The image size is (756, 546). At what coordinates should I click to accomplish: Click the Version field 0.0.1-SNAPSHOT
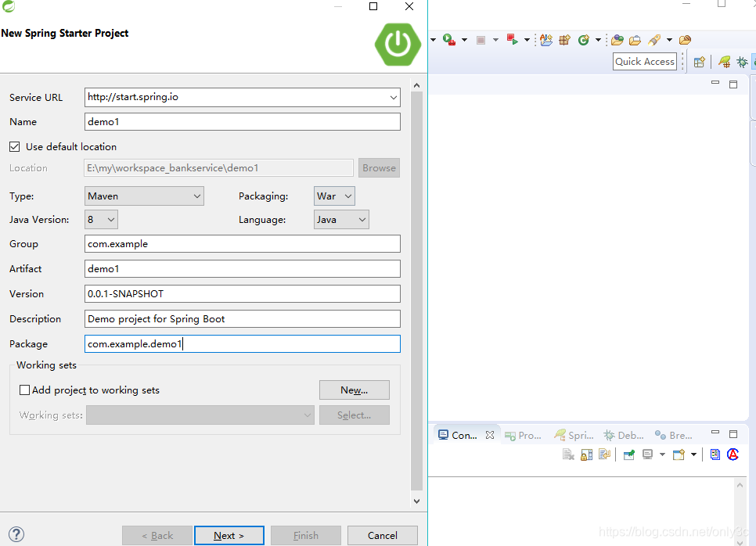[x=243, y=293]
